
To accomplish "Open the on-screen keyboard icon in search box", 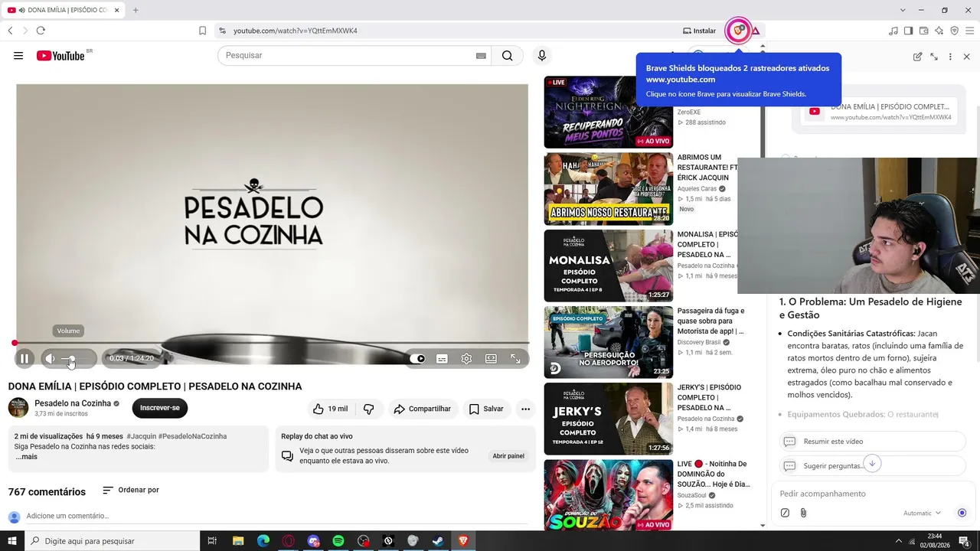I will 481,55.
